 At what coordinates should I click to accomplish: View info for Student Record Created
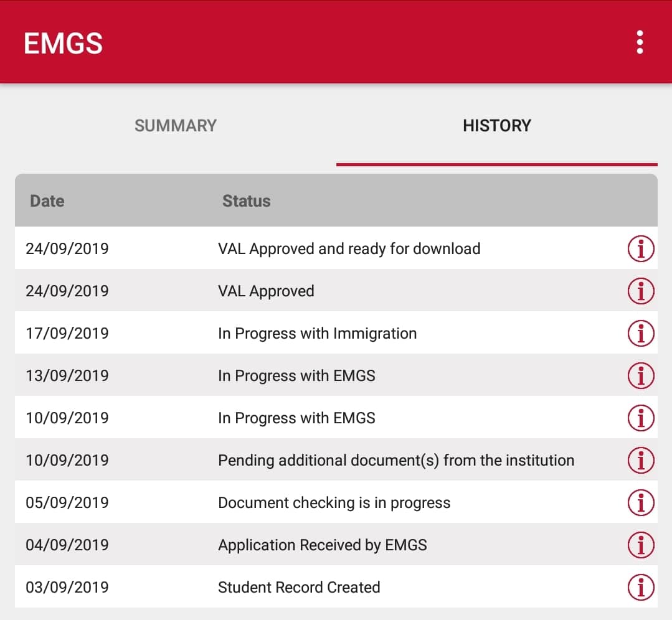[640, 587]
